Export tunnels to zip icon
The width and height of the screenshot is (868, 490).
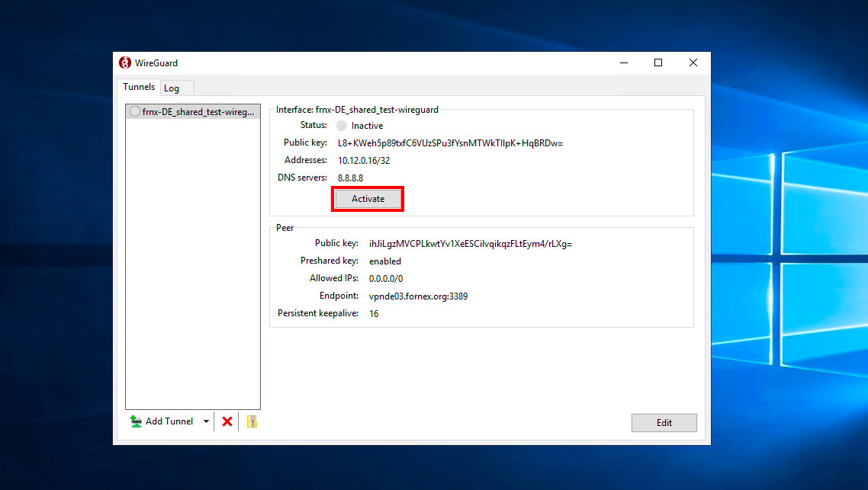[x=252, y=421]
